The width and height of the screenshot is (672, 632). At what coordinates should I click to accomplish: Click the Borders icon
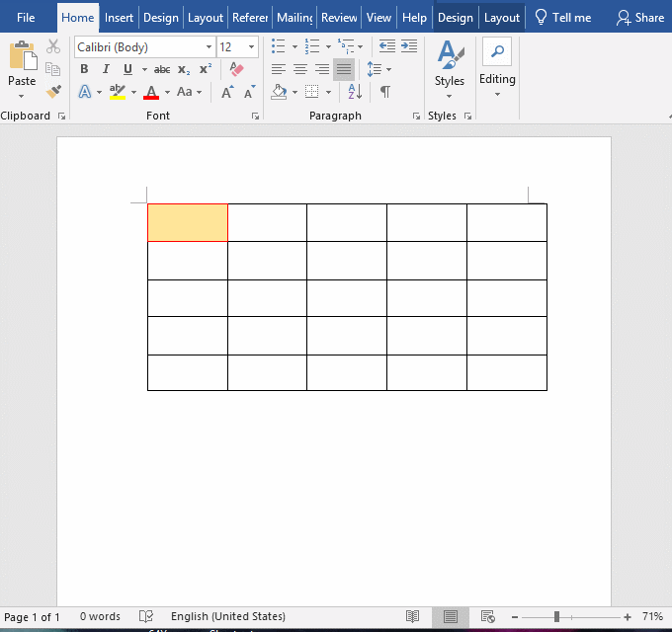pos(312,92)
